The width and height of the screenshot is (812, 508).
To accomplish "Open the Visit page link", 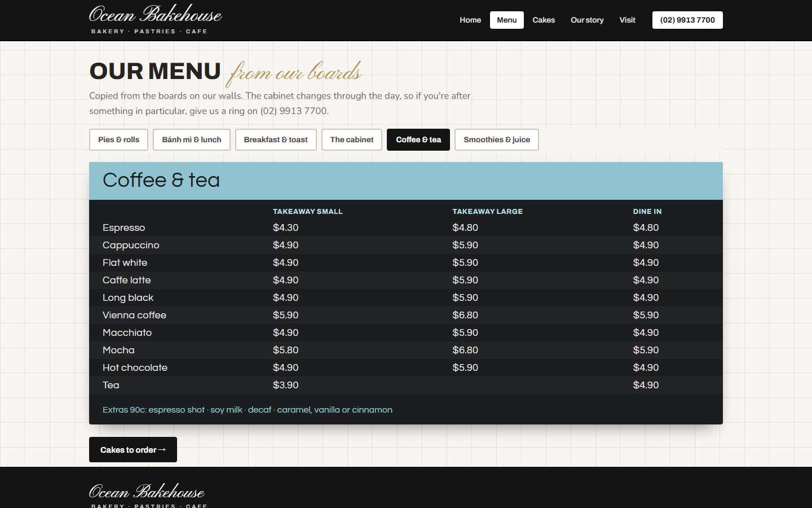I will point(627,20).
